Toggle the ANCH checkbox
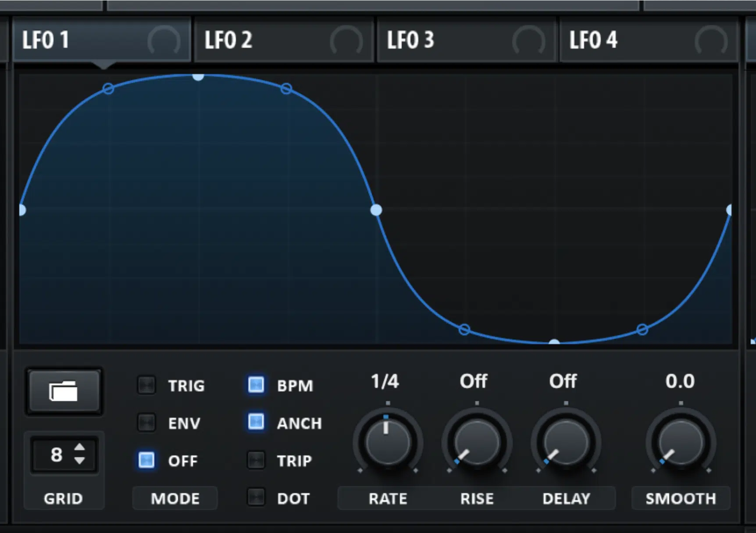 pos(256,422)
